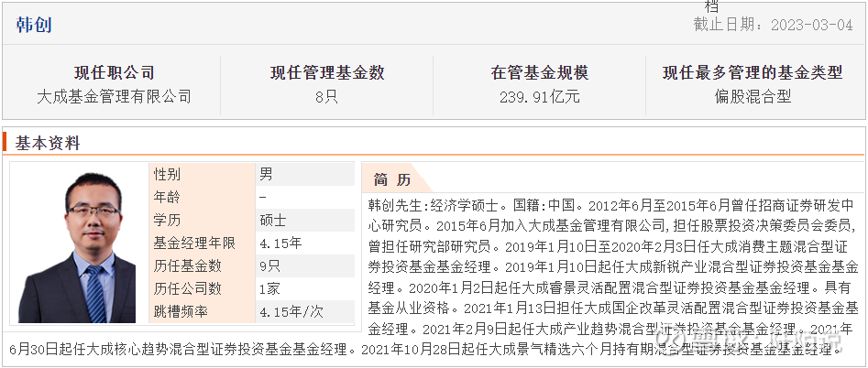Click the 8只 fund count value
Viewport: 868px width, 368px height.
(x=327, y=97)
